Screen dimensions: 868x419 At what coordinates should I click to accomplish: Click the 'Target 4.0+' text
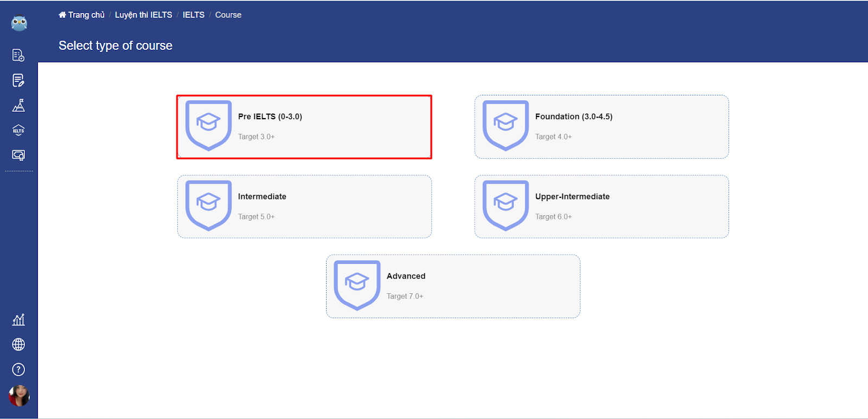[x=553, y=137]
